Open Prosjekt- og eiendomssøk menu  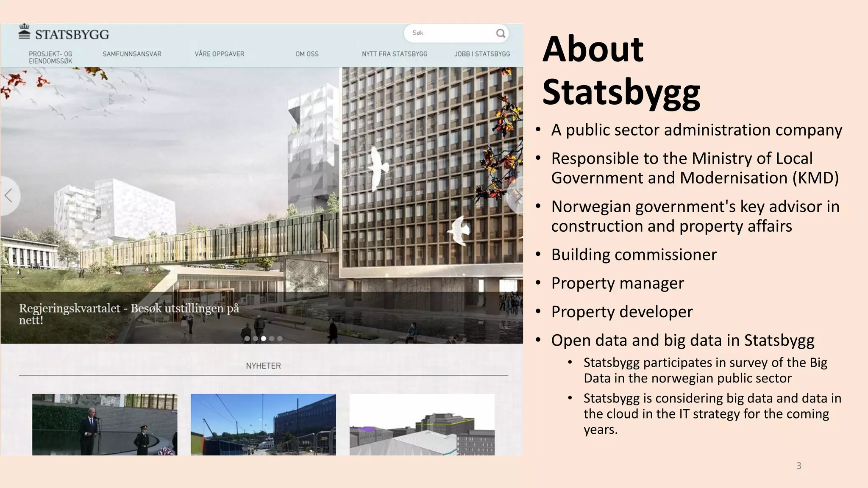pos(50,57)
